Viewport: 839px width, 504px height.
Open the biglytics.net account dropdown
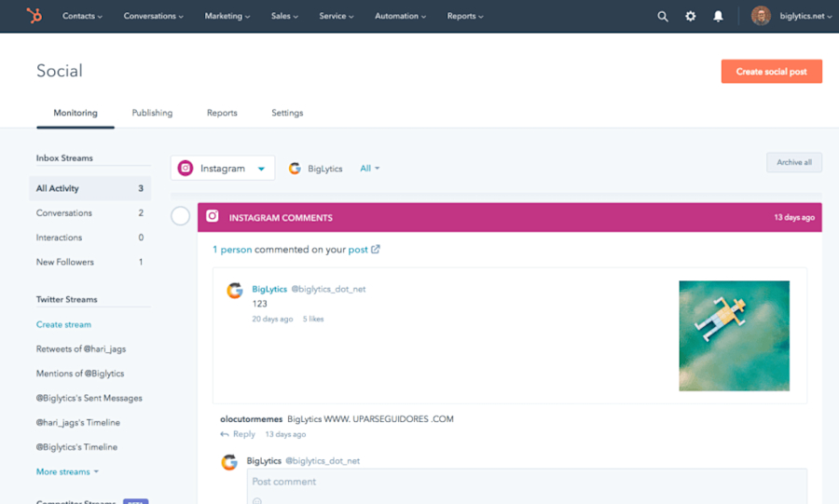[805, 16]
